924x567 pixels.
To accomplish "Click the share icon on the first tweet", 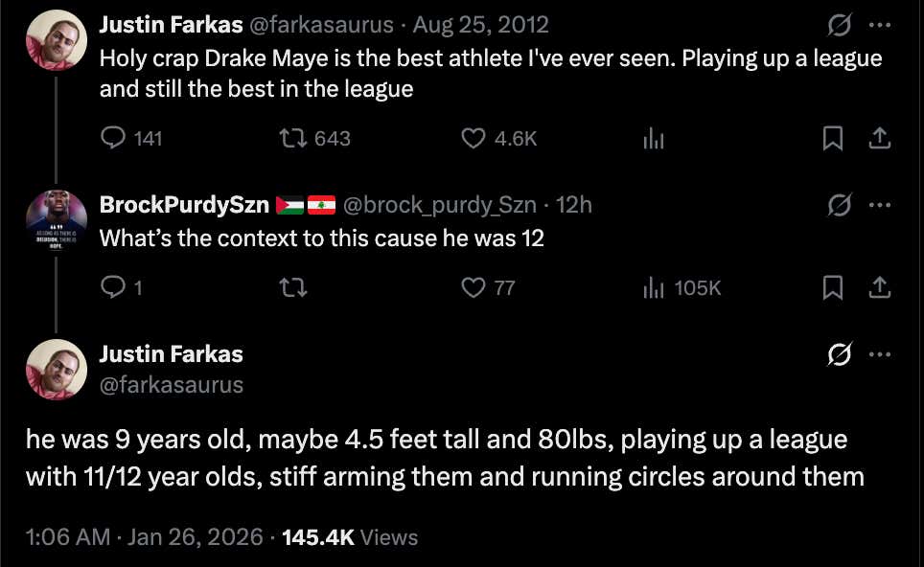I will click(x=881, y=138).
